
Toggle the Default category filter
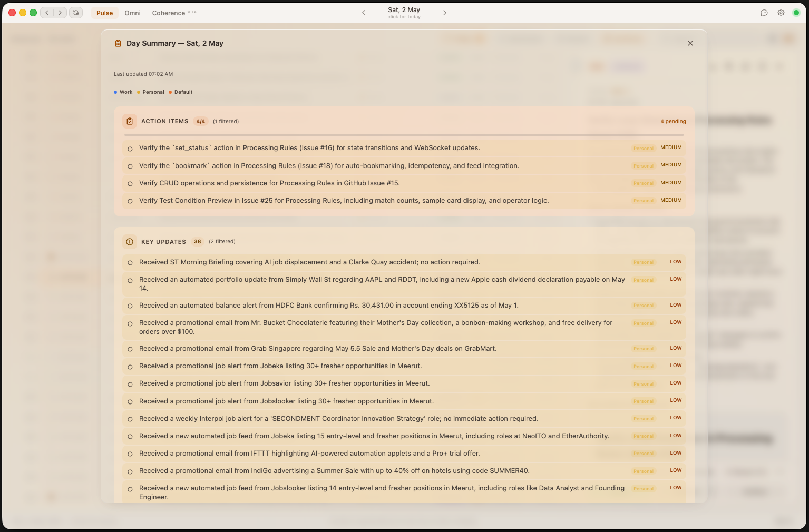click(x=181, y=92)
